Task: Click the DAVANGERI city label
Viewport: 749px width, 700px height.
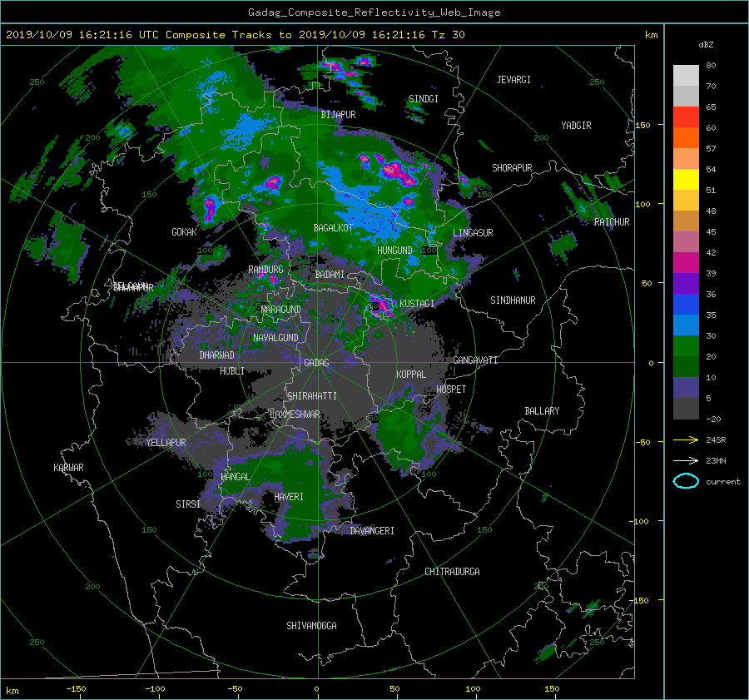Action: [x=372, y=531]
